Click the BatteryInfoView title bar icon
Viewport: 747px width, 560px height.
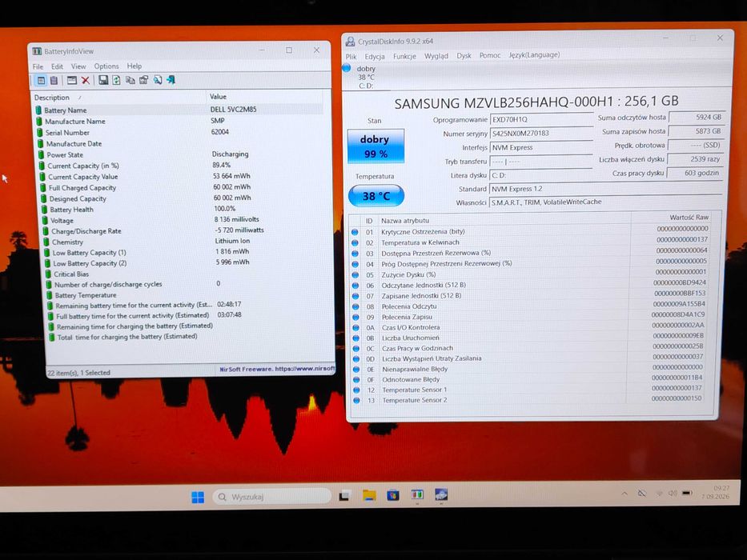pyautogui.click(x=37, y=51)
